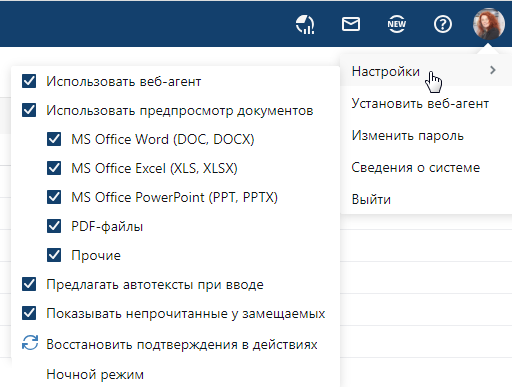Click the NEW updates icon
Screen dimensions: 512x387
point(396,24)
